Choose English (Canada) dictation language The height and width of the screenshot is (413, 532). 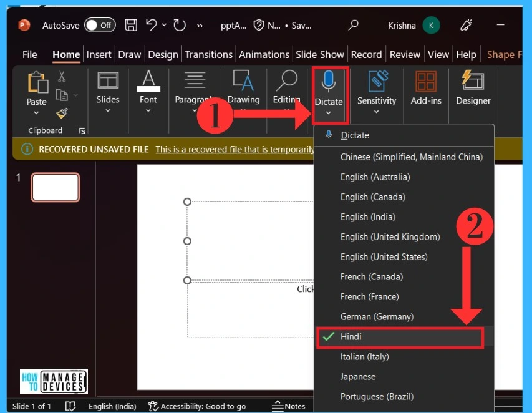pos(404,197)
